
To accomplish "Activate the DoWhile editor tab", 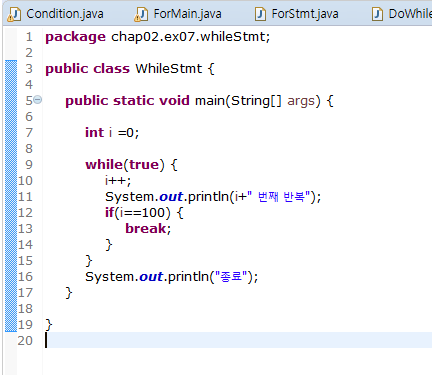I will 401,14.
